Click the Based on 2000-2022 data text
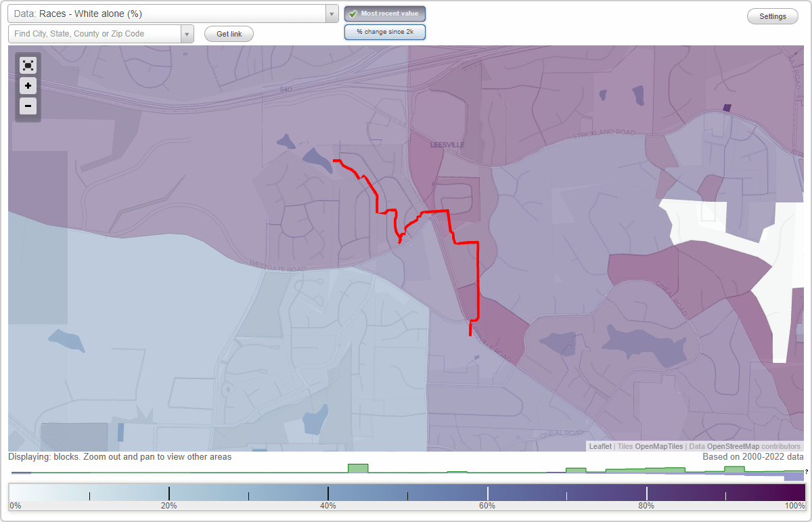The image size is (812, 522). 753,457
